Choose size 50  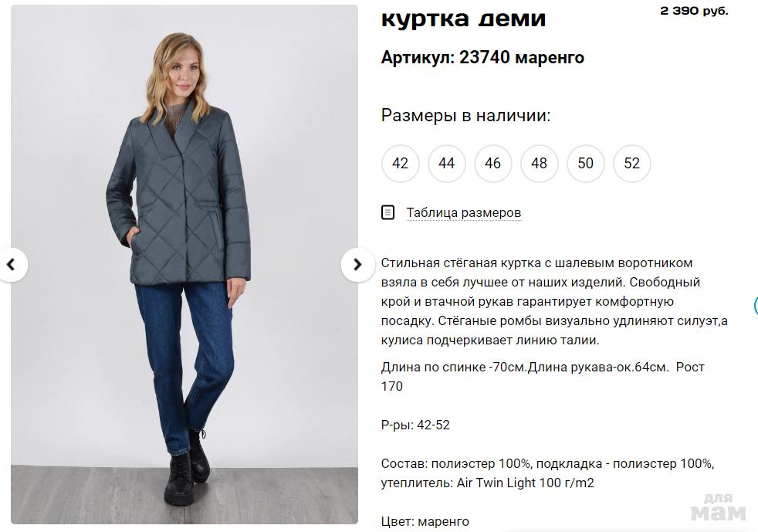[585, 164]
